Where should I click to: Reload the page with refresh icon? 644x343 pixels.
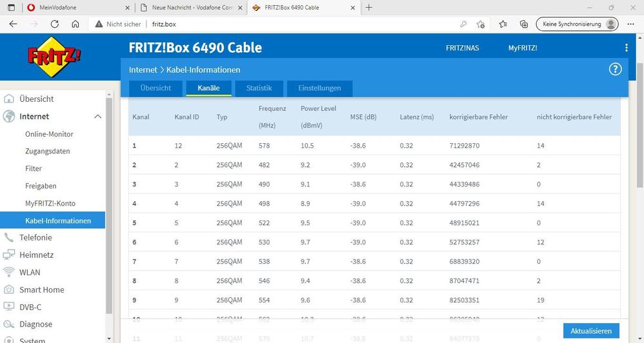tap(55, 24)
